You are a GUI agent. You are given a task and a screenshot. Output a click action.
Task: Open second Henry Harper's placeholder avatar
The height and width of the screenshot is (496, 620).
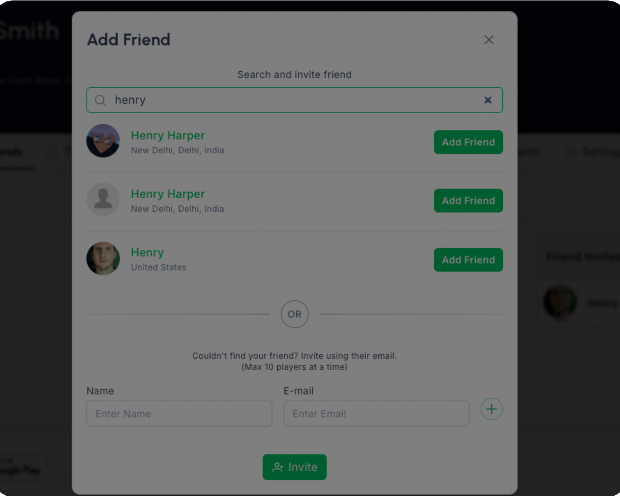(103, 199)
